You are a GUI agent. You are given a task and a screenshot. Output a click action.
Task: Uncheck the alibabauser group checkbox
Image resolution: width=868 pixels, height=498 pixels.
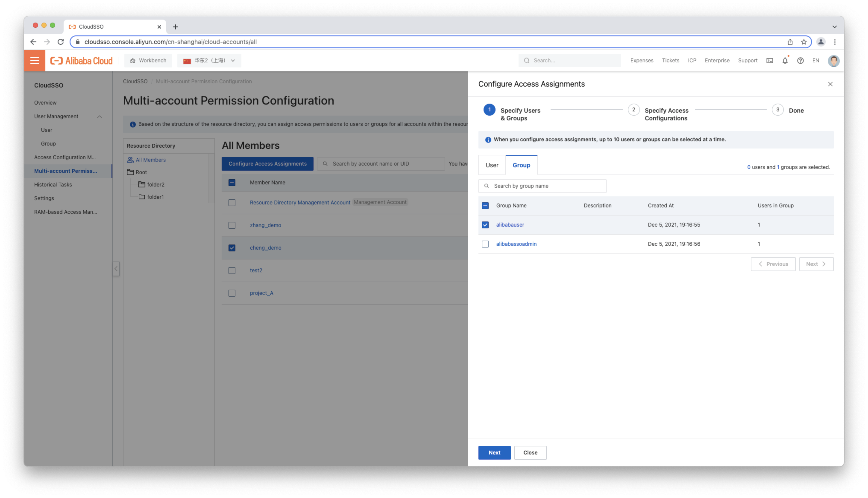485,225
